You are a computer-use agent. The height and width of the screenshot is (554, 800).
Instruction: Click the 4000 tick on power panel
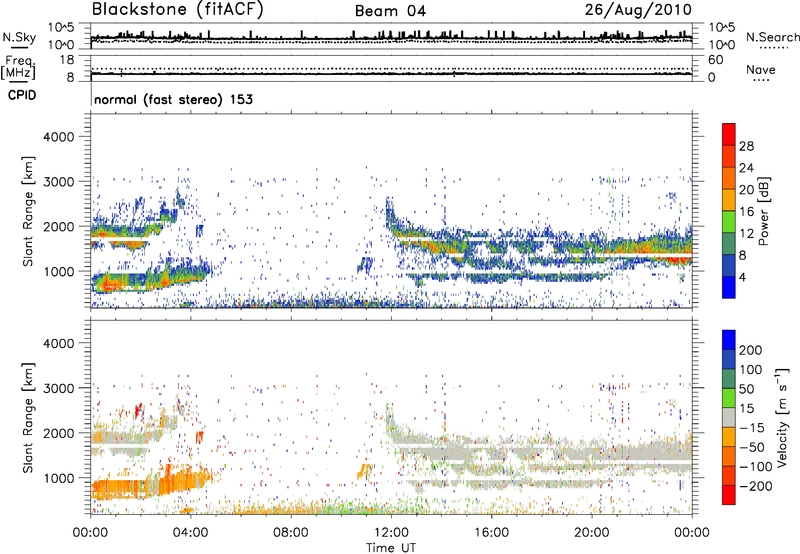pos(59,137)
